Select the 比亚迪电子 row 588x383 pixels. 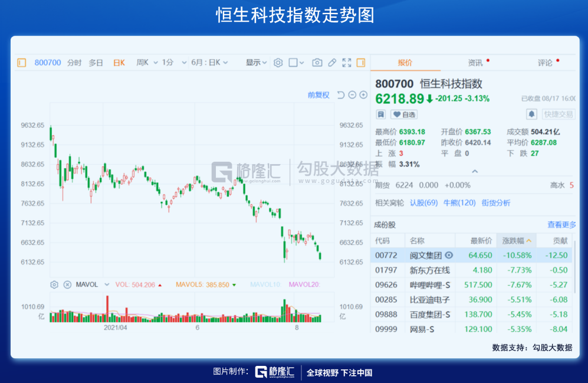[x=471, y=299]
